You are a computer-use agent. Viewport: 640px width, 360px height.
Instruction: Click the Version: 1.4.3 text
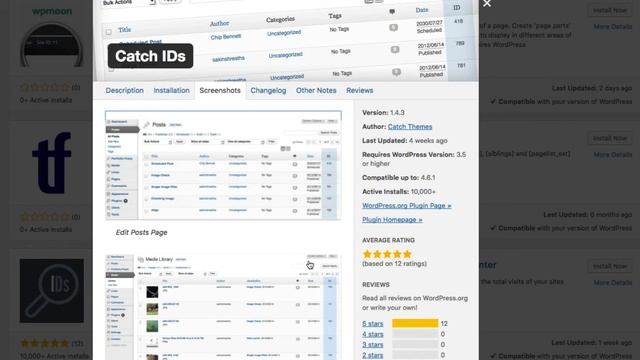pyautogui.click(x=383, y=113)
